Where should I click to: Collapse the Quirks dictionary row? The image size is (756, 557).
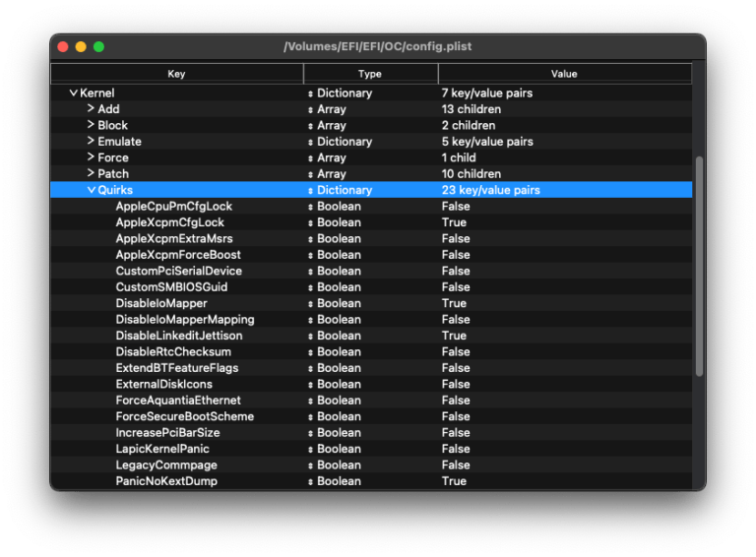click(91, 190)
